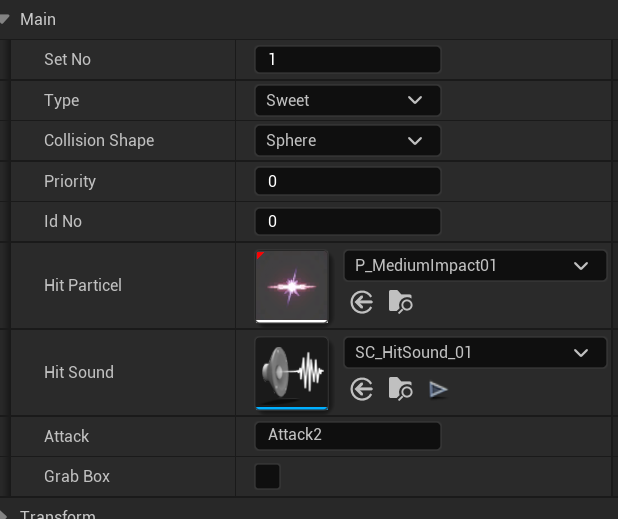Use selected asset for Hit Sound

click(361, 389)
